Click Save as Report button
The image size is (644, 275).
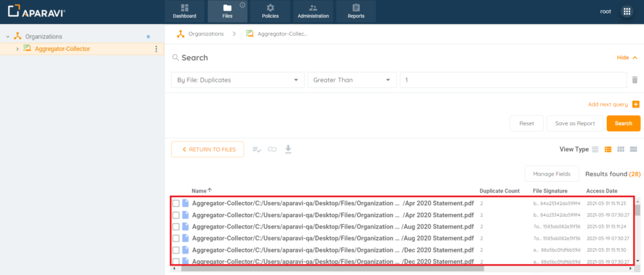point(575,123)
